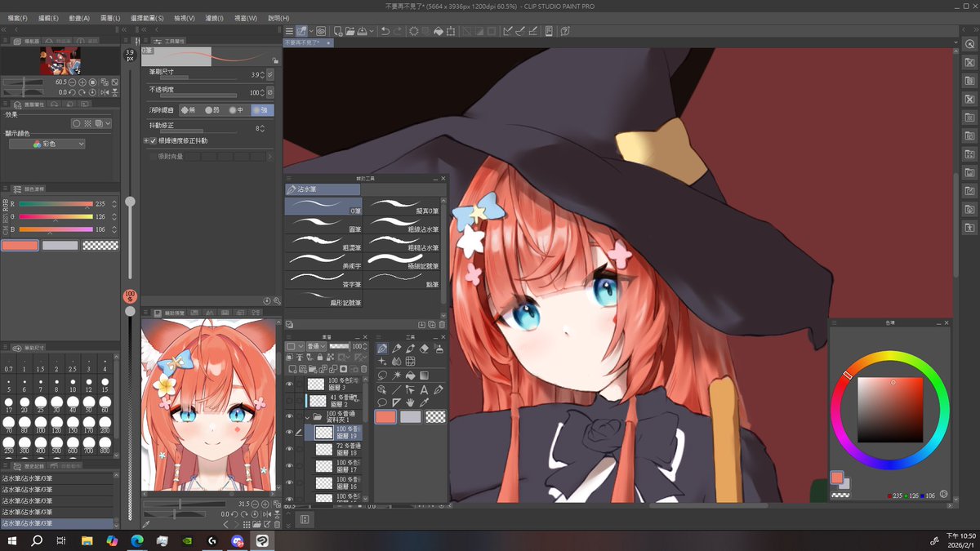The width and height of the screenshot is (980, 551).
Task: Select transparent color swatch in tool palette
Action: pos(436,416)
